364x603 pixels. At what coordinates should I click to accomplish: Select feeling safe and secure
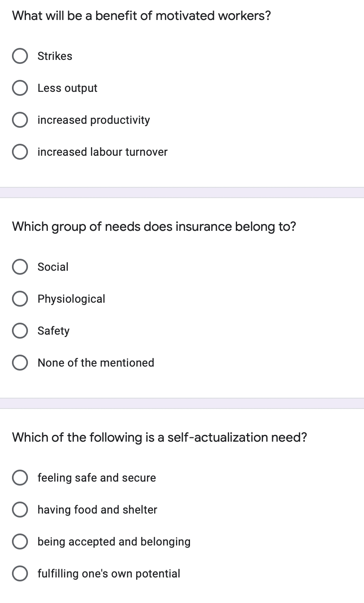click(20, 477)
